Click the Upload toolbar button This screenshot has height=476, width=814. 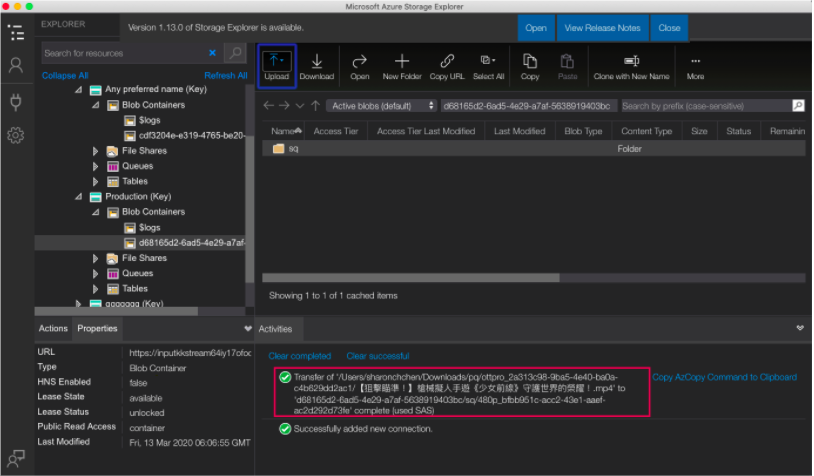[277, 66]
